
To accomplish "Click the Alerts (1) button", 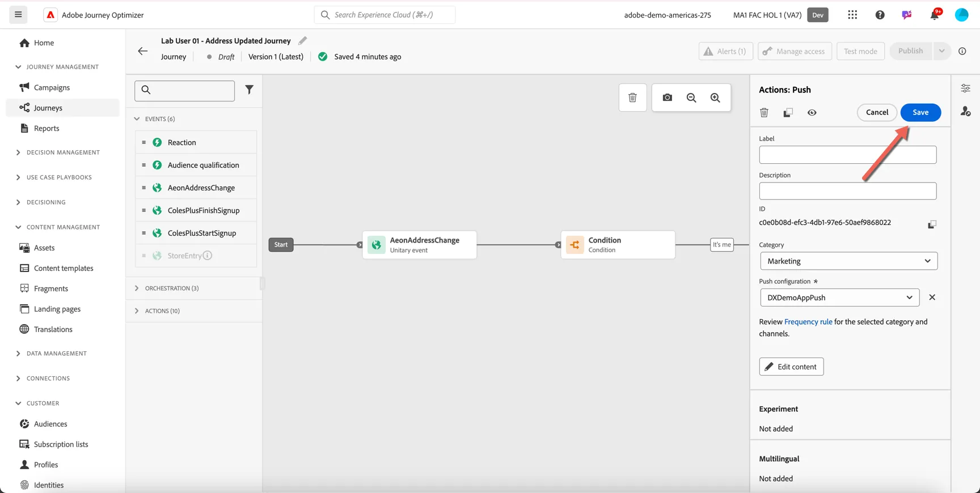I will [x=726, y=51].
